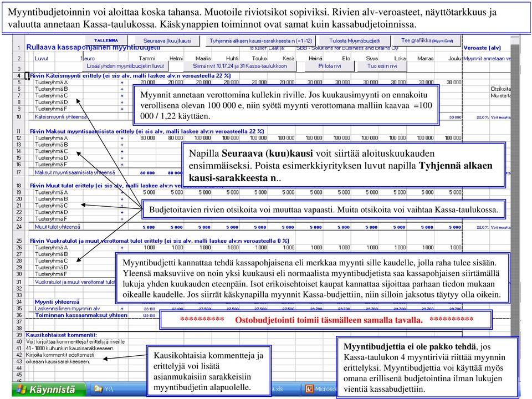Select the Loka month header cell
The height and width of the screenshot is (399, 532).
coord(400,58)
